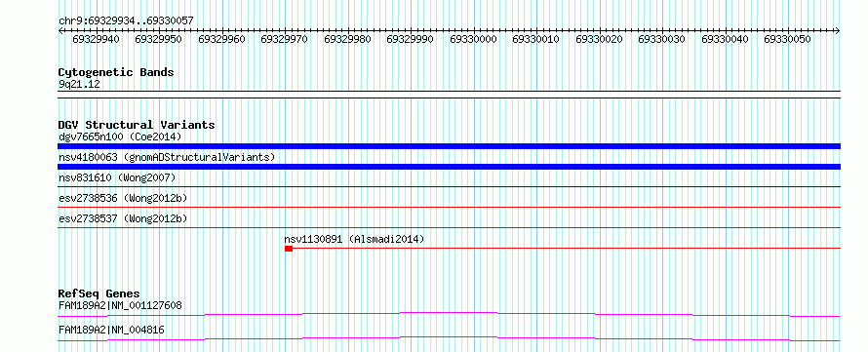
Task: Click ruler position 69330020
Action: point(599,39)
